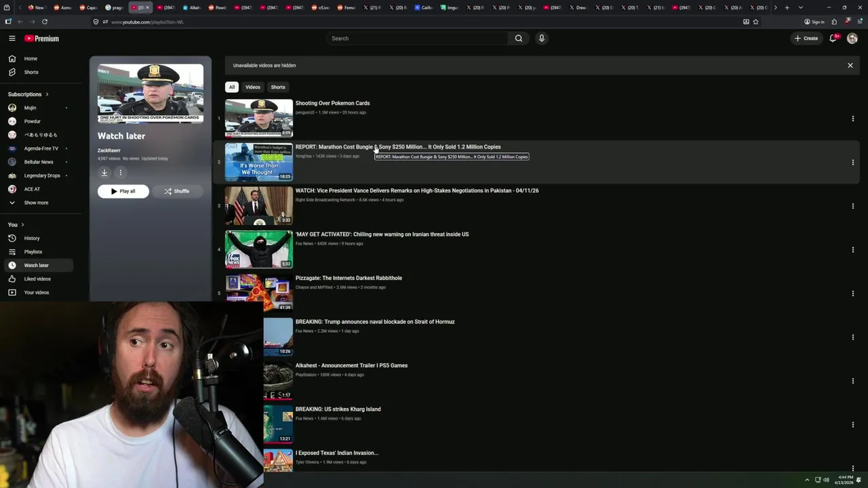Select the Videos filter chip
Screen dimensions: 868x488
tap(253, 87)
